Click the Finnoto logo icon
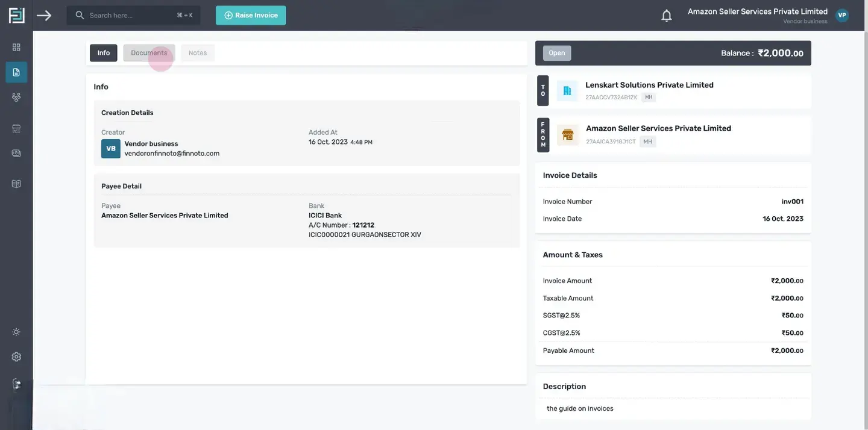Image resolution: width=868 pixels, height=430 pixels. (16, 15)
